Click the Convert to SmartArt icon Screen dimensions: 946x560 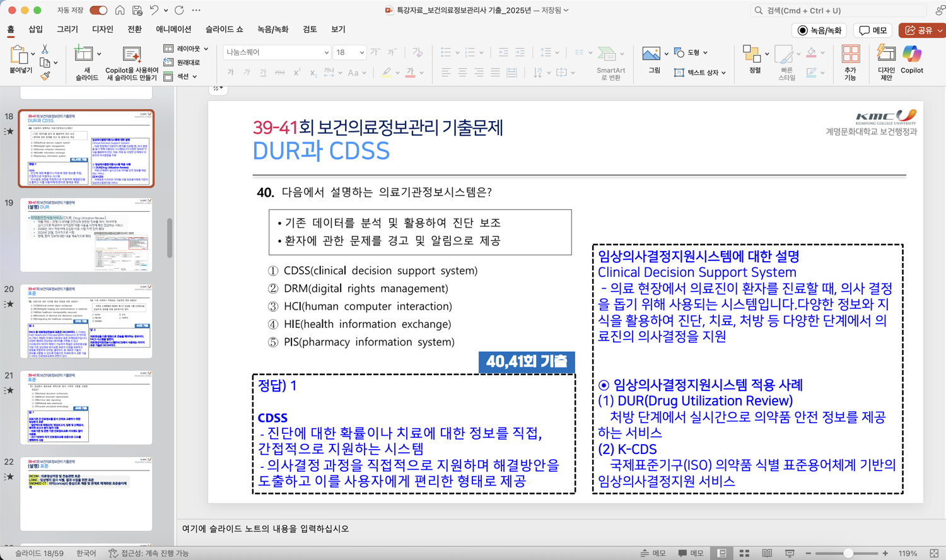coord(607,55)
